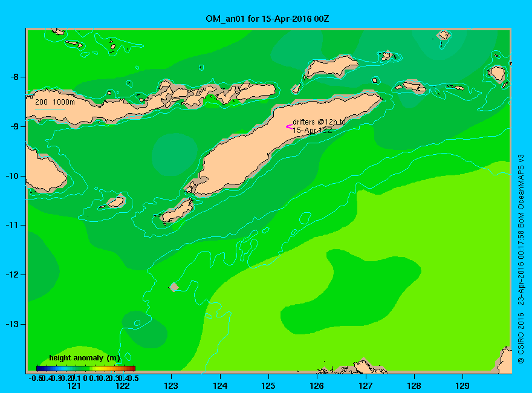The height and width of the screenshot is (393, 532).
Task: Click the 'height anomaly (m)' legend label
Action: [85, 358]
